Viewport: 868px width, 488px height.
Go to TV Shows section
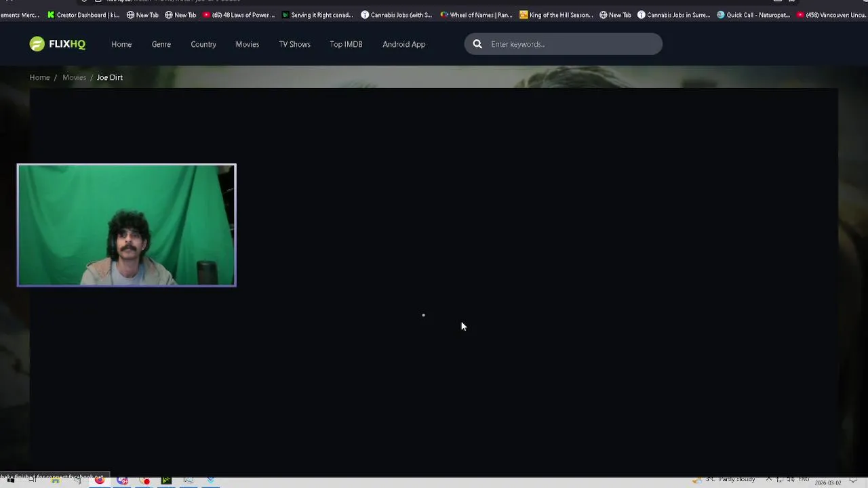click(294, 44)
